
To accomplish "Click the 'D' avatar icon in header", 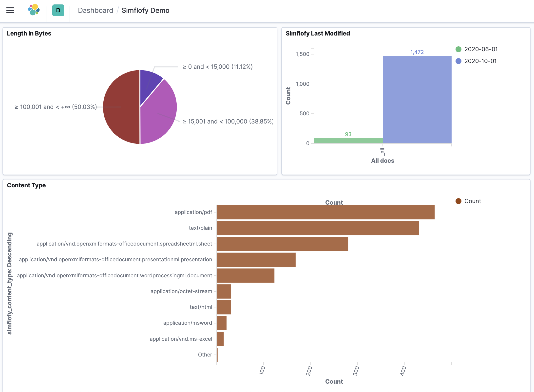I will click(58, 10).
